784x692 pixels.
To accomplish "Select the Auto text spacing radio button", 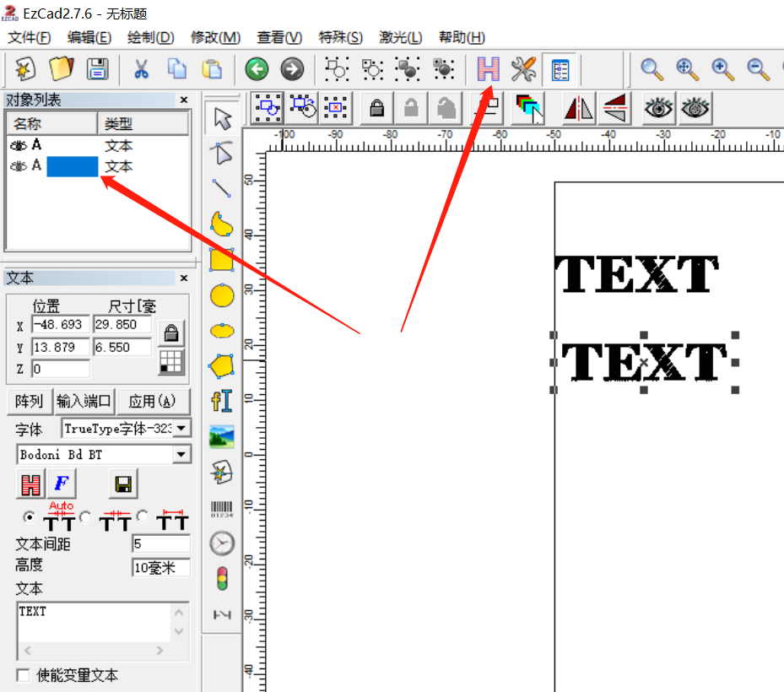I will point(29,517).
